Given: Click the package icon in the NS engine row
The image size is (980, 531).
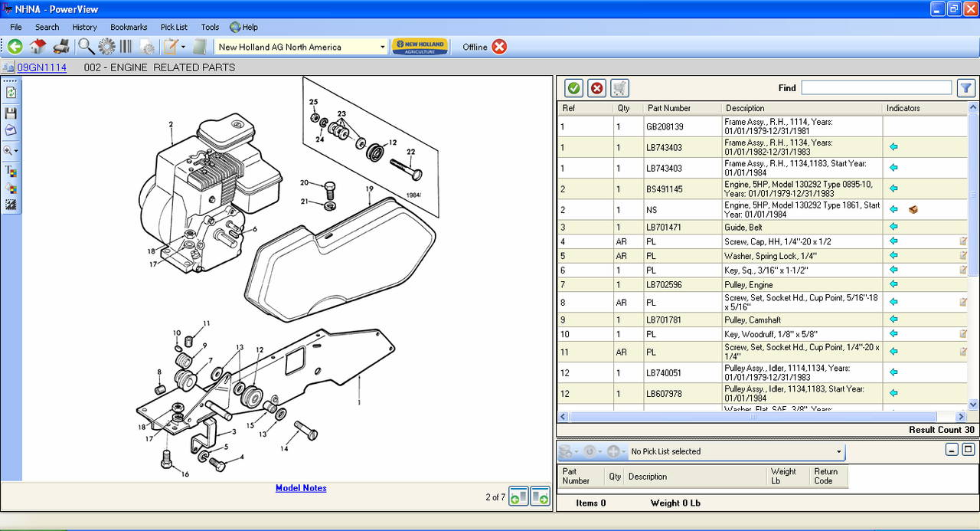Looking at the screenshot, I should [x=913, y=209].
